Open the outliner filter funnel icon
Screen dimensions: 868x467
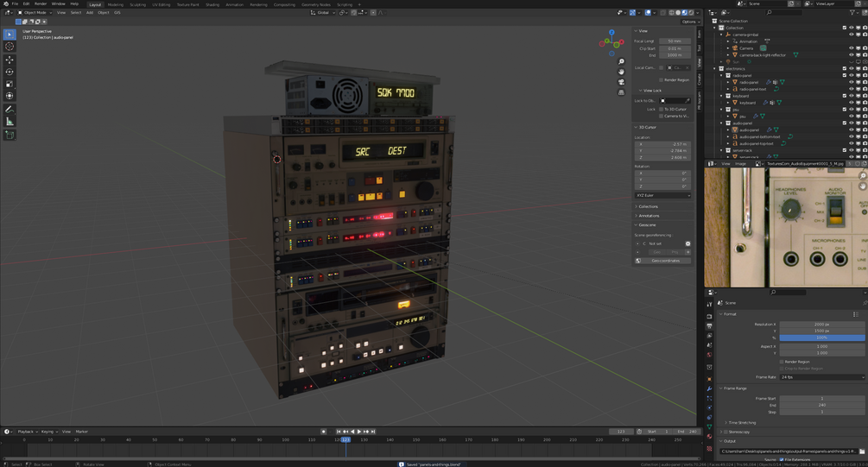coord(853,12)
